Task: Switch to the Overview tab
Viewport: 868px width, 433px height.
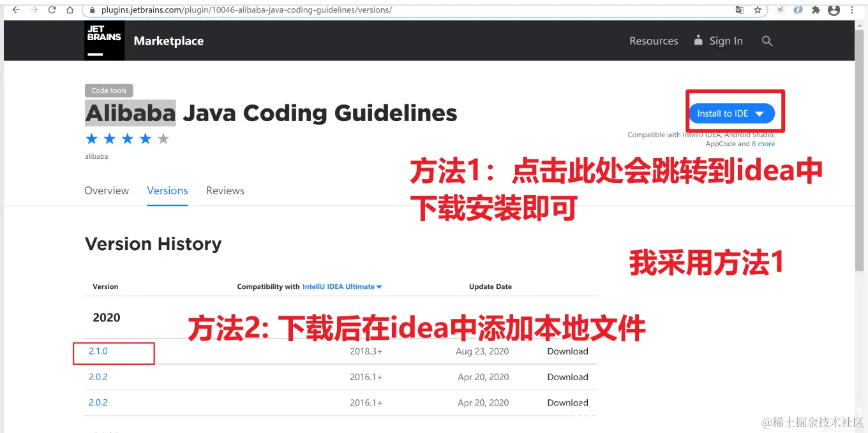Action: tap(107, 191)
